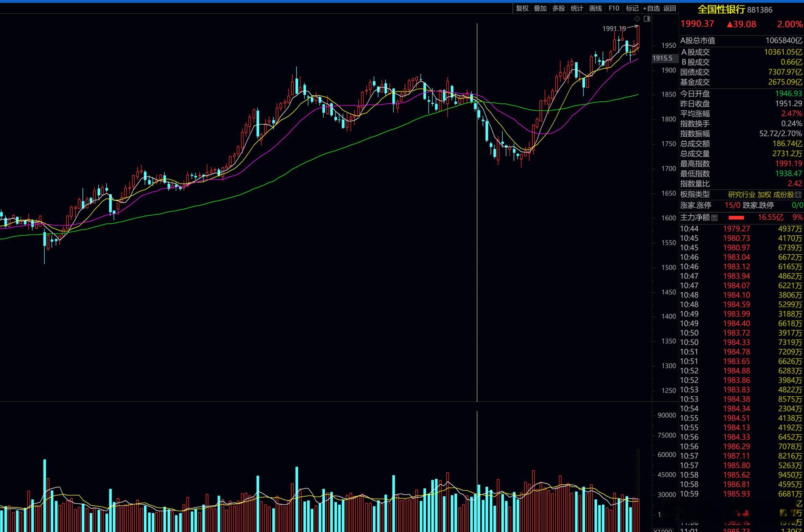Click the 叠加 overlay button
Image resolution: width=804 pixels, height=532 pixels.
tap(540, 8)
